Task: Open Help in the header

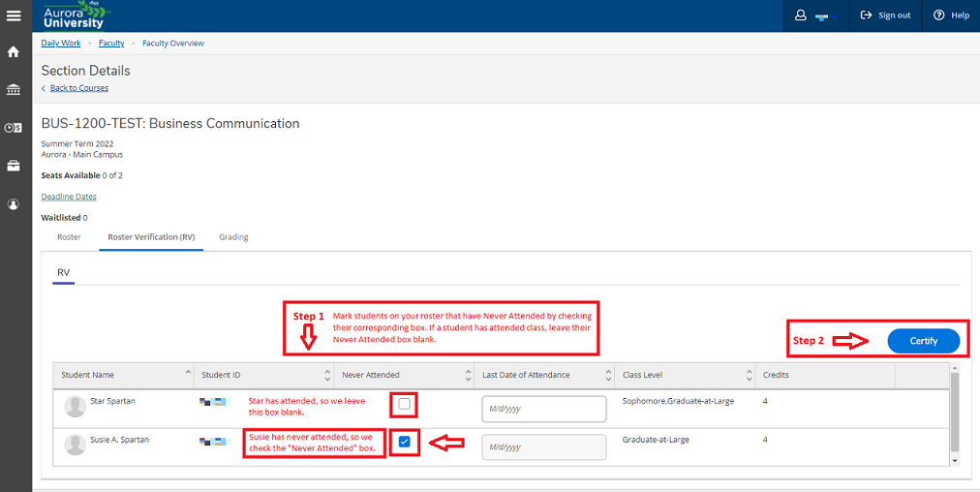Action: click(x=951, y=15)
